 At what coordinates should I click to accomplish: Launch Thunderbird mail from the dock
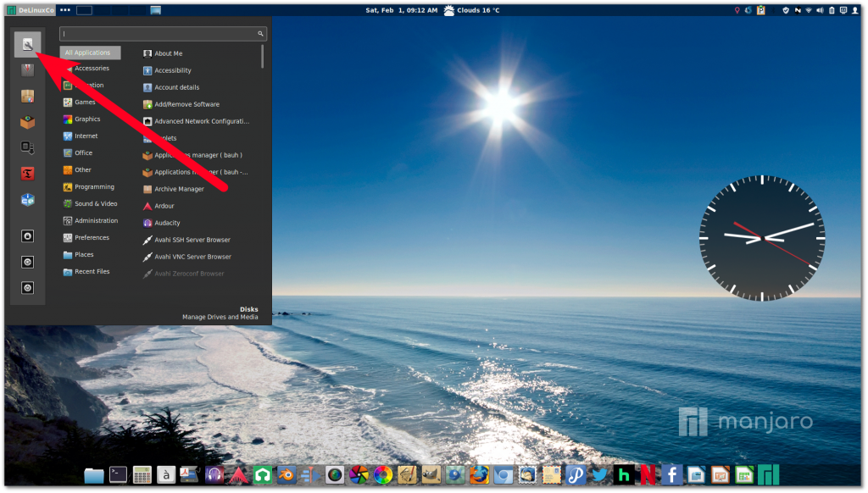(x=527, y=474)
